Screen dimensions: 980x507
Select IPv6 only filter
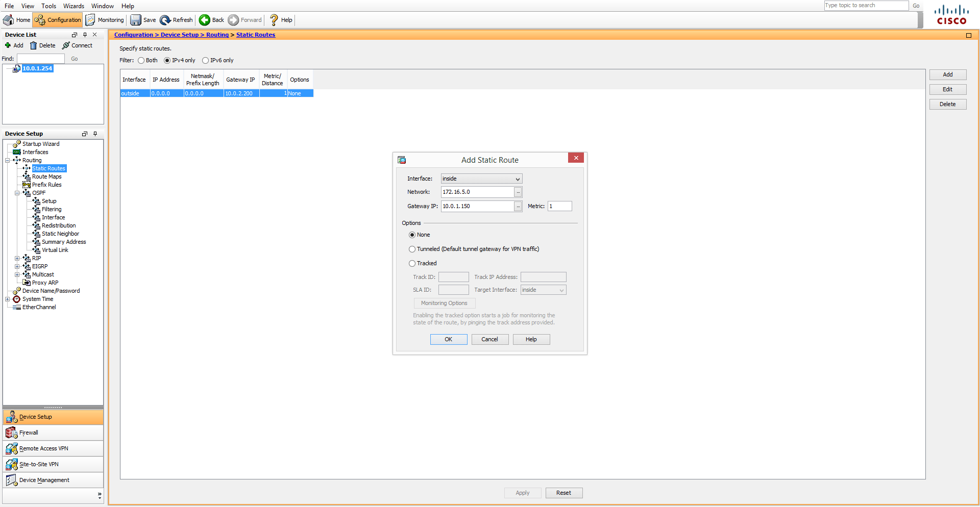[205, 60]
